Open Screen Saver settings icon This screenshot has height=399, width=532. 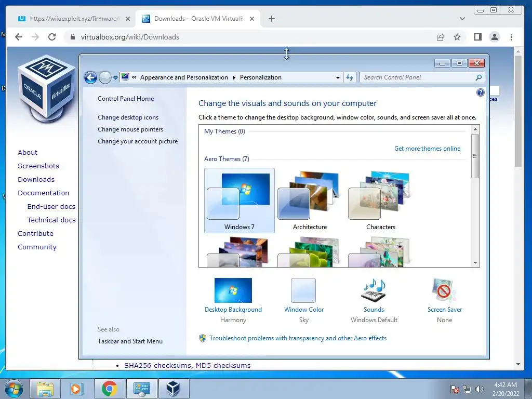[444, 290]
